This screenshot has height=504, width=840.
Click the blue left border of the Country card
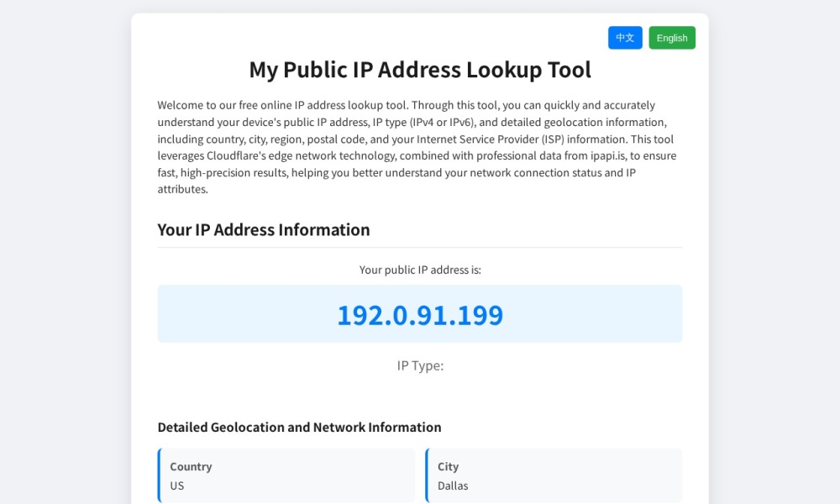click(159, 475)
